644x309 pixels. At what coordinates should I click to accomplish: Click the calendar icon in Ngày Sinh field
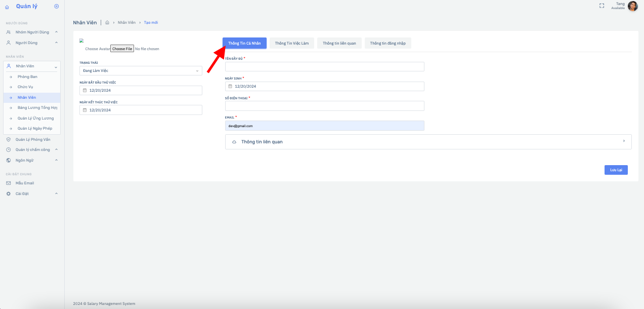pos(230,86)
